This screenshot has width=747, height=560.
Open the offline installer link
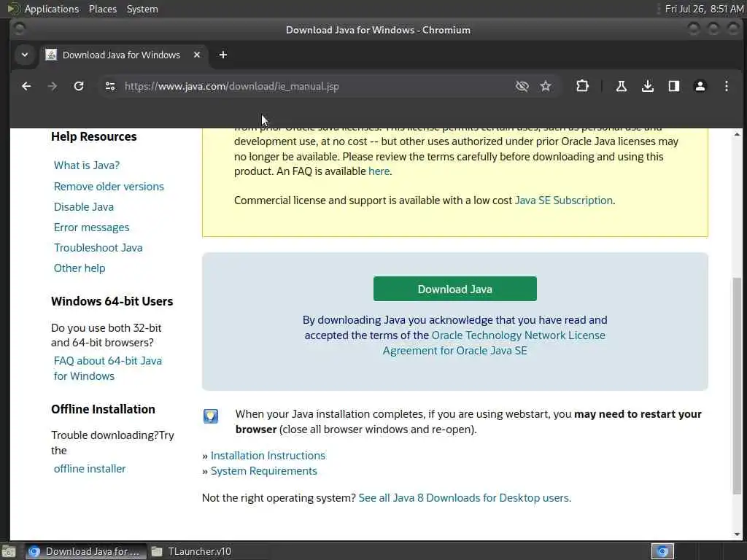coord(90,469)
